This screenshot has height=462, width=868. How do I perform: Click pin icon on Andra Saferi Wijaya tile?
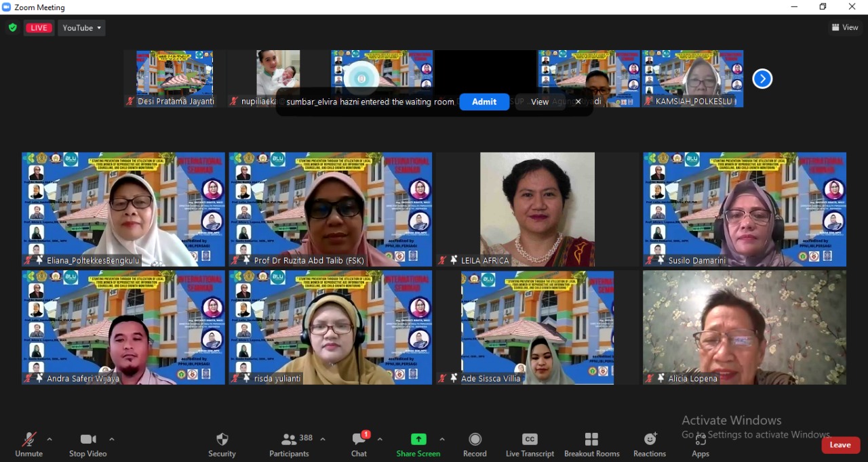40,379
